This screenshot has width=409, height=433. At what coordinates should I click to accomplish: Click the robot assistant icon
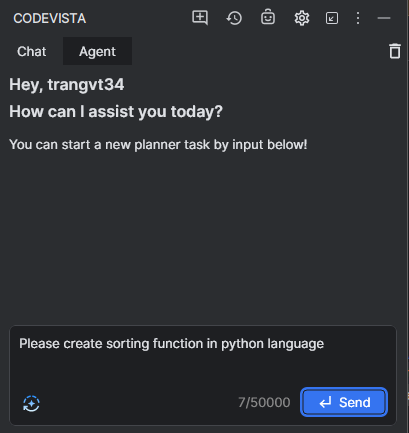(268, 17)
